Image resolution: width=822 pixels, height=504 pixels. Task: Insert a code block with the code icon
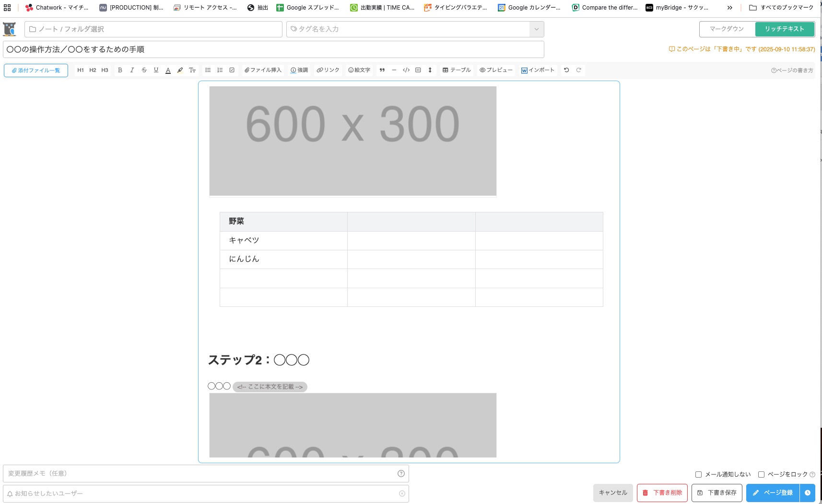point(406,70)
